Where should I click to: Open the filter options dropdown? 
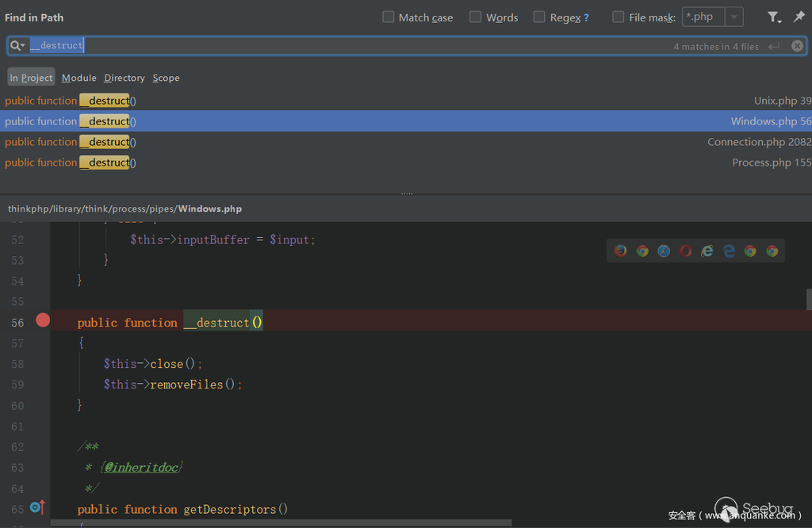click(774, 17)
